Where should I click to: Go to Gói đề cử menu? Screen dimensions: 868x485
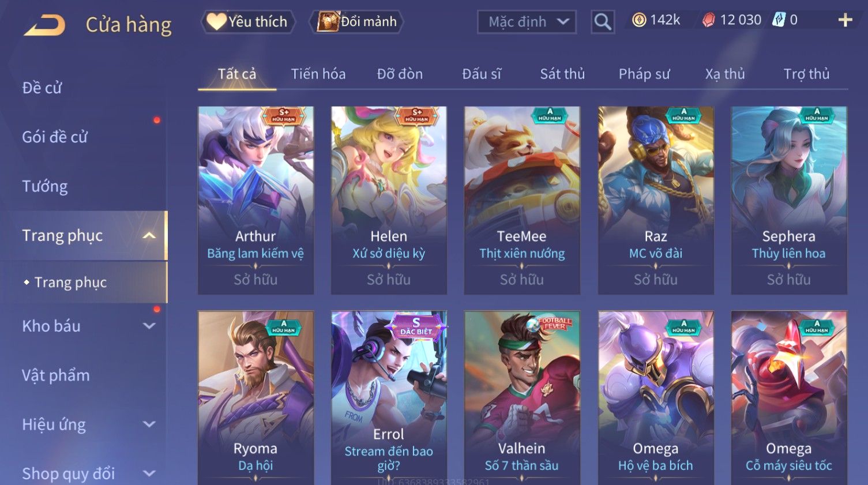click(x=55, y=137)
